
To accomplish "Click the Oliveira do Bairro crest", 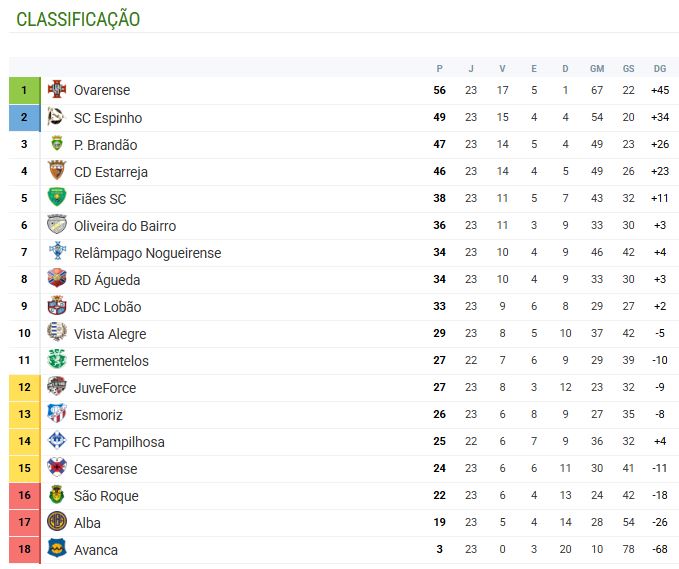I will 57,224.
